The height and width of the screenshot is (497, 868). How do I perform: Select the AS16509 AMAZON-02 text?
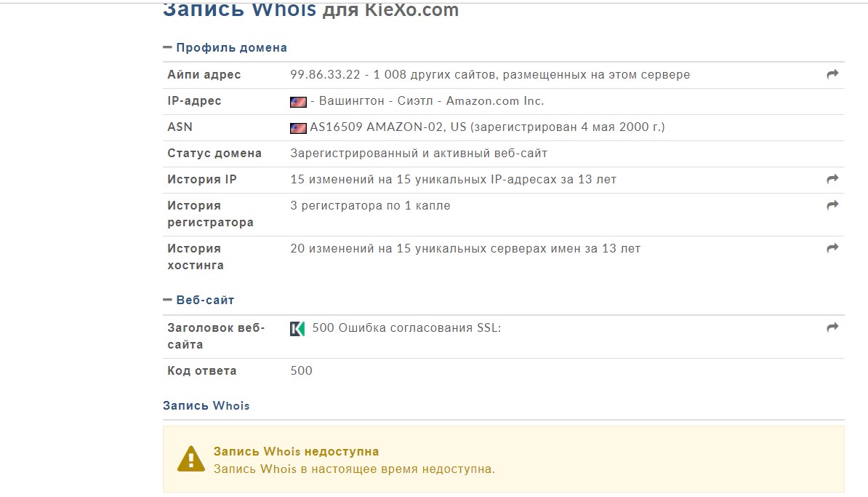(x=377, y=127)
